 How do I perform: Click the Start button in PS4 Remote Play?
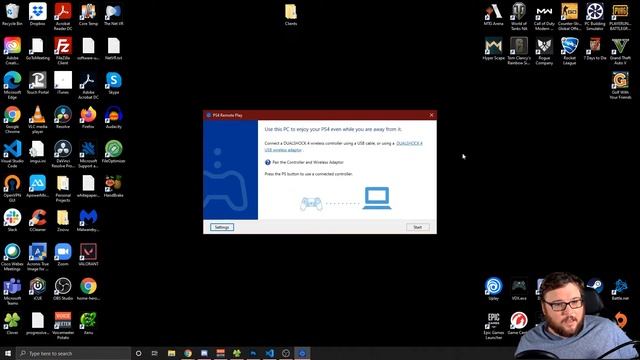click(x=418, y=227)
